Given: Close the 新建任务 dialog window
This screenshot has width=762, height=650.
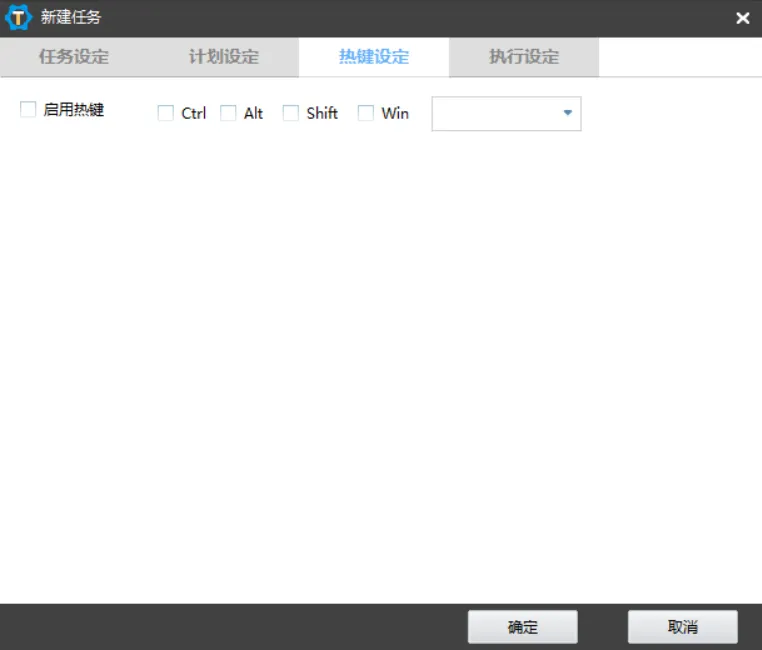Looking at the screenshot, I should [742, 18].
